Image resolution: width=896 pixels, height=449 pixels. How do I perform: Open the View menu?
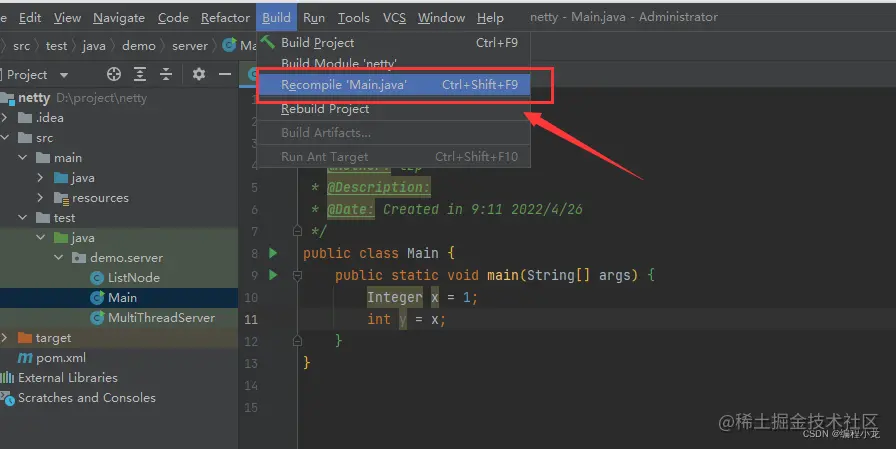[x=67, y=18]
